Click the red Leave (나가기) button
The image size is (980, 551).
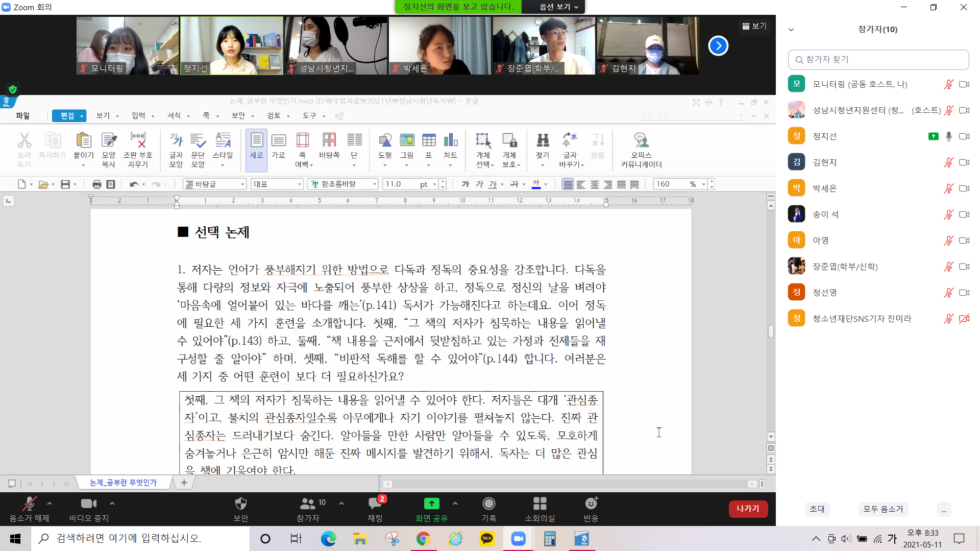coord(748,509)
